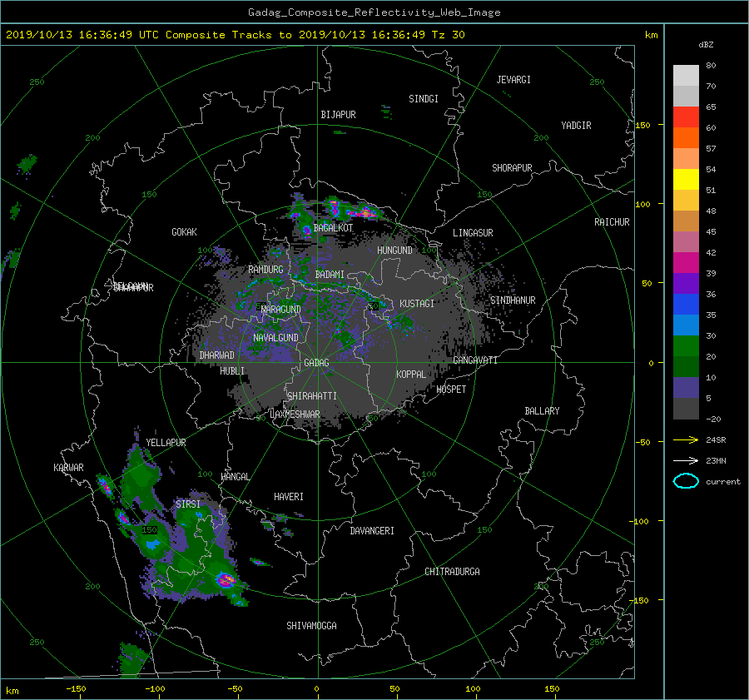Click the HUNGUND label
The height and width of the screenshot is (700, 749).
point(394,251)
